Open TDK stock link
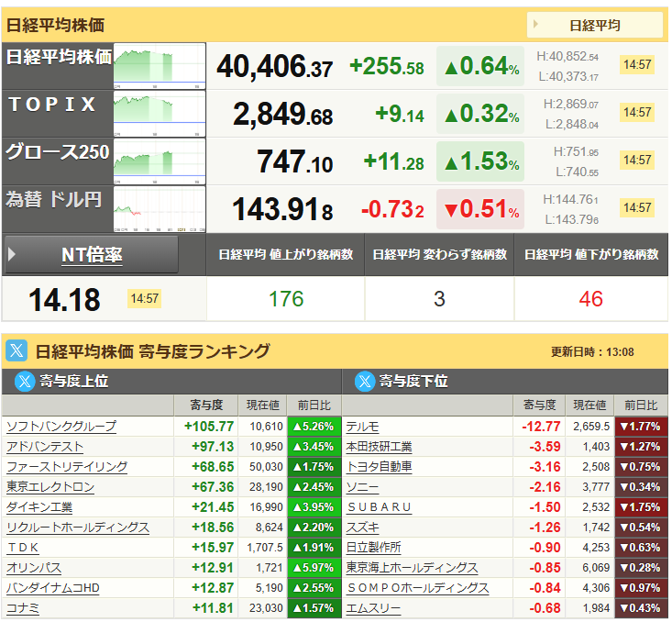Image resolution: width=672 pixels, height=622 pixels. (23, 548)
